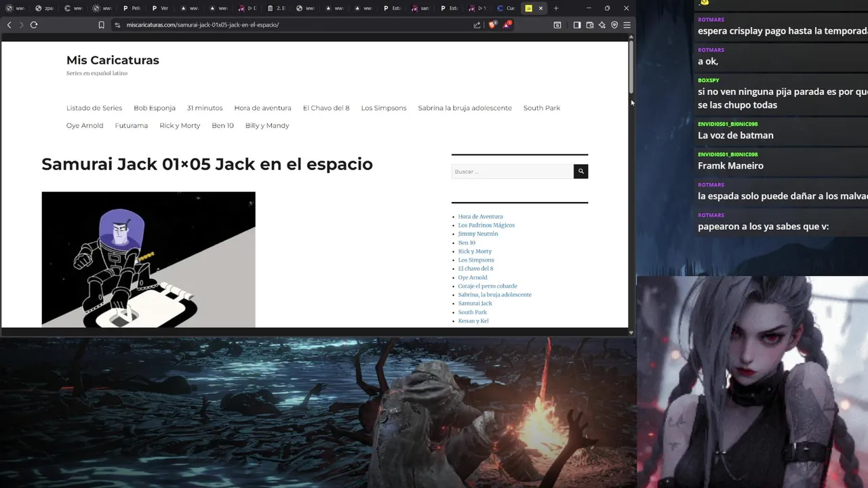The image size is (868, 488).
Task: Click El chavo del 8 sidebar link
Action: (475, 268)
